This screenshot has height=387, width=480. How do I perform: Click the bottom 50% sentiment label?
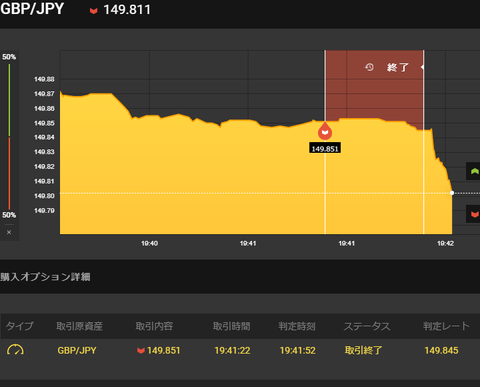(9, 215)
